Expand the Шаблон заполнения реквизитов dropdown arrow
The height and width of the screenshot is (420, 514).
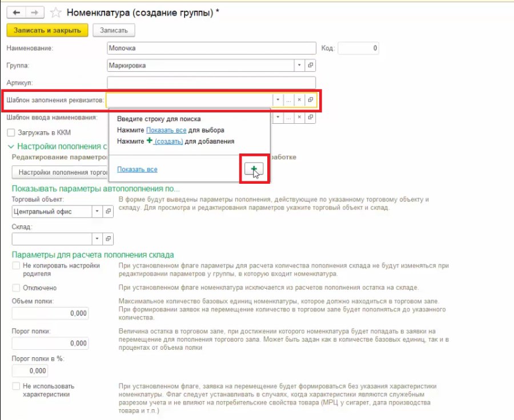coord(278,100)
